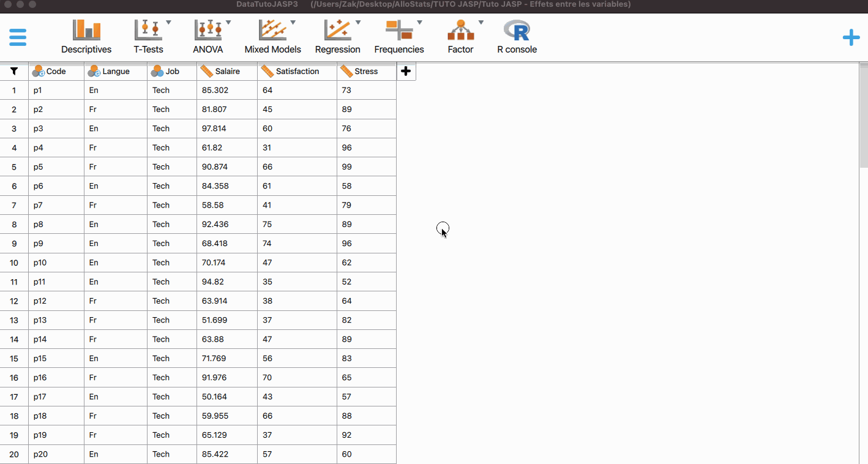The image size is (868, 464).
Task: Select the salary cell 50.164
Action: pyautogui.click(x=227, y=397)
